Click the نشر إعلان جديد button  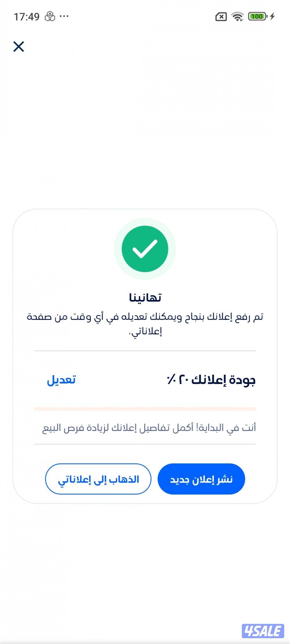tap(201, 479)
